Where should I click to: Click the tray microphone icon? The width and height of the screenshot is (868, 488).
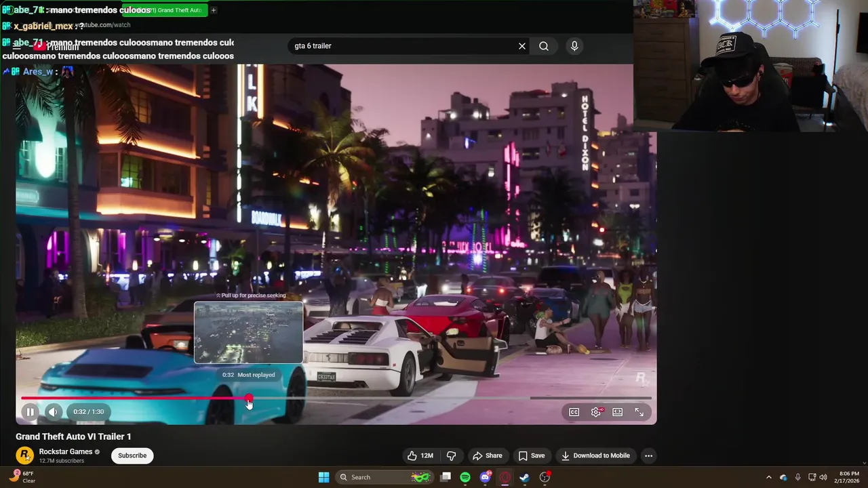pyautogui.click(x=797, y=477)
